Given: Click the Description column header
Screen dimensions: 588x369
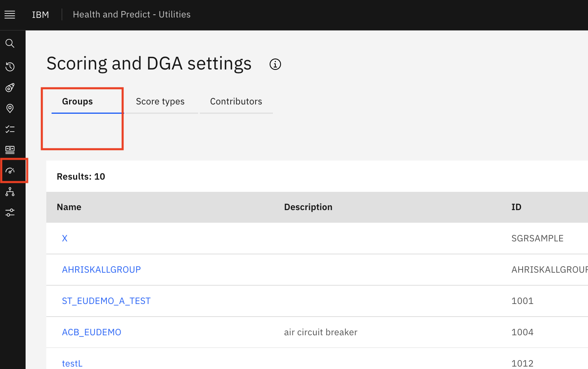Looking at the screenshot, I should coord(308,207).
